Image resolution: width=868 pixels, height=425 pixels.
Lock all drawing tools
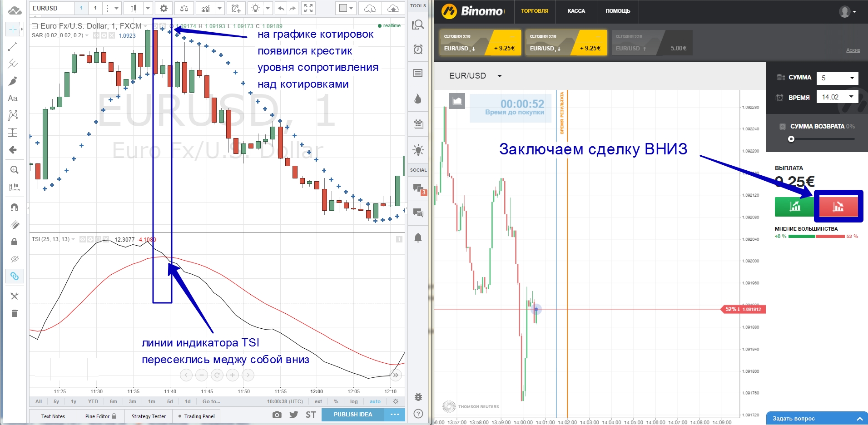[x=14, y=242]
